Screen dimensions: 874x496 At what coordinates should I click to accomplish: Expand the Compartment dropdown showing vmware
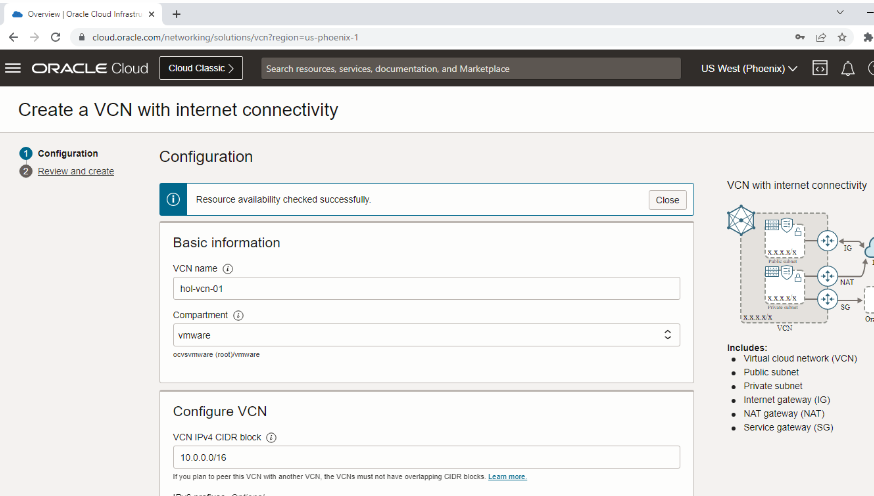click(x=426, y=335)
